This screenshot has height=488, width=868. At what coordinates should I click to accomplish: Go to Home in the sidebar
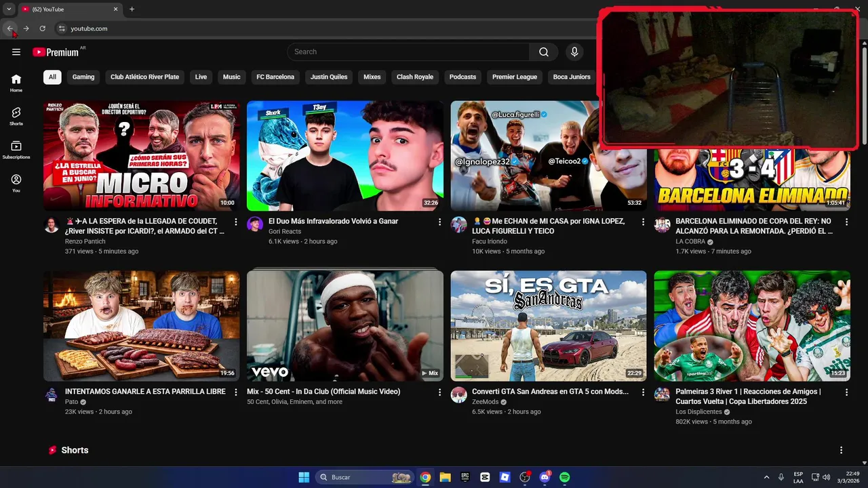click(x=16, y=83)
